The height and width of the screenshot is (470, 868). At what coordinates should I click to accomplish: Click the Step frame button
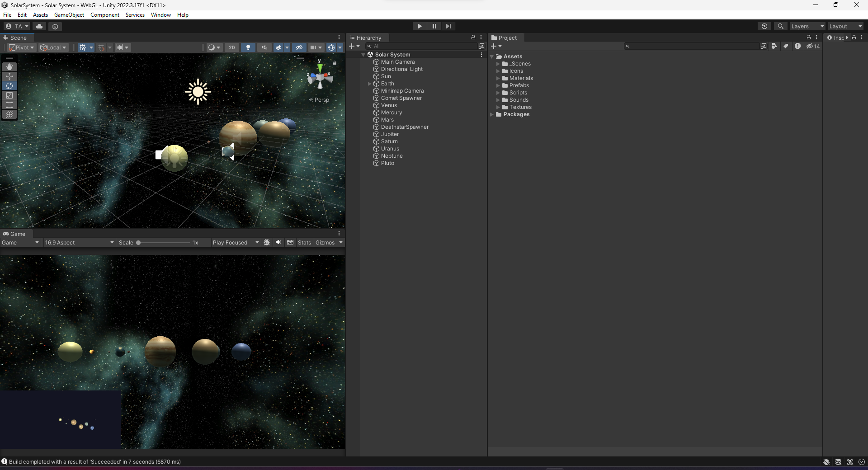448,26
